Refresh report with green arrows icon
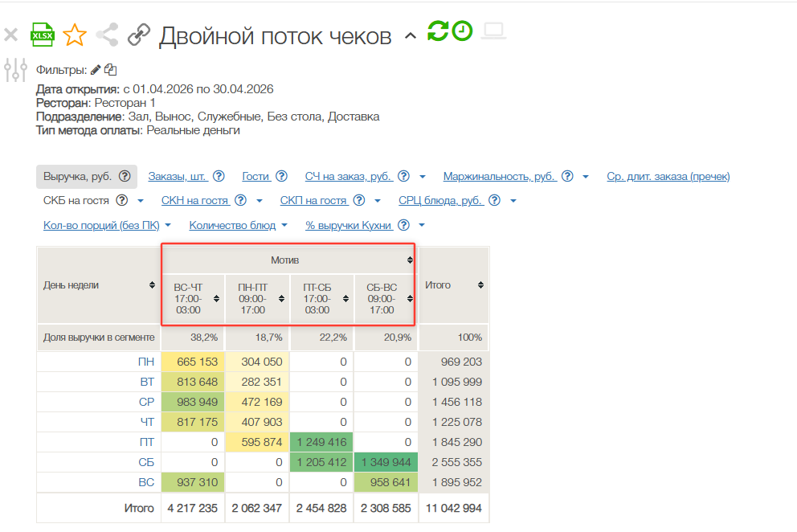The width and height of the screenshot is (797, 532). tap(438, 31)
